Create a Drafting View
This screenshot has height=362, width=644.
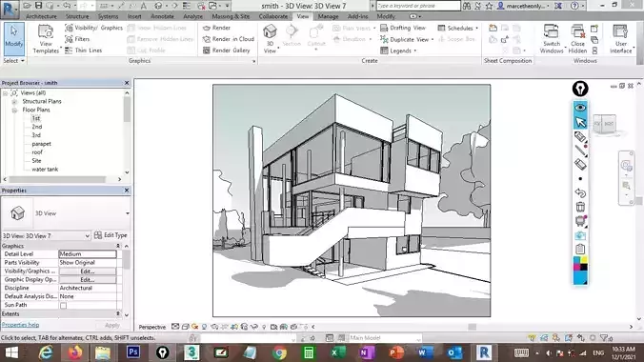click(403, 28)
